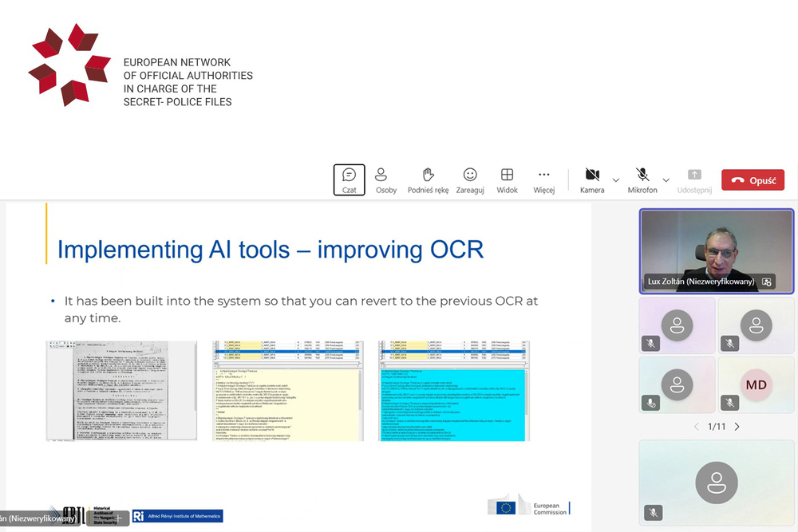Select Lux Zoltán's video tile
This screenshot has width=798, height=532.
716,247
